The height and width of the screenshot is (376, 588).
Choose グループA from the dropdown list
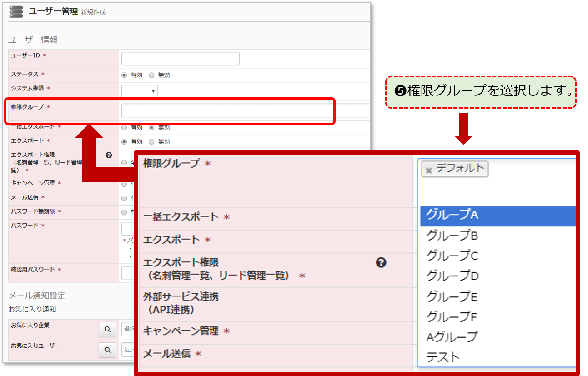click(498, 216)
